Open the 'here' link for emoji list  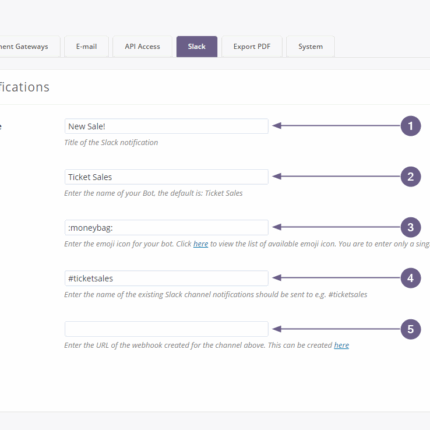tap(201, 244)
